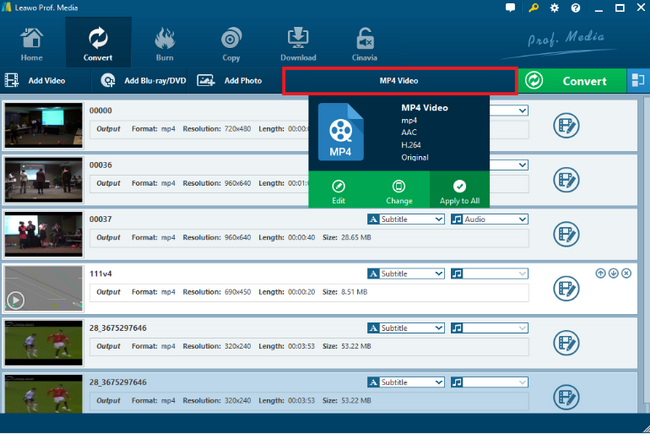Expand the Subtitle dropdown for 00037
Screen dimensions: 650x434
click(406, 218)
